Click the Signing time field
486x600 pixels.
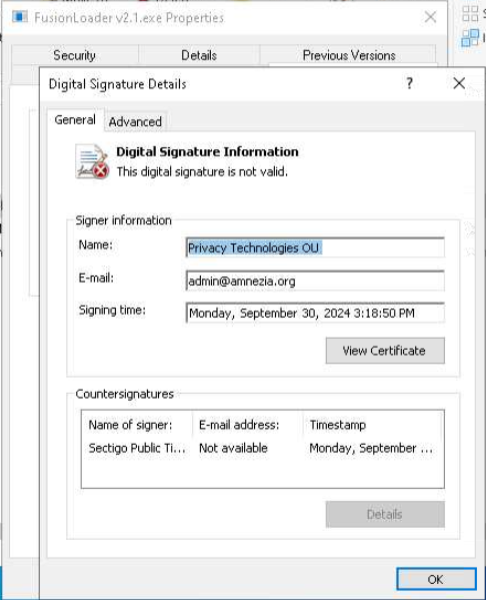pos(315,313)
